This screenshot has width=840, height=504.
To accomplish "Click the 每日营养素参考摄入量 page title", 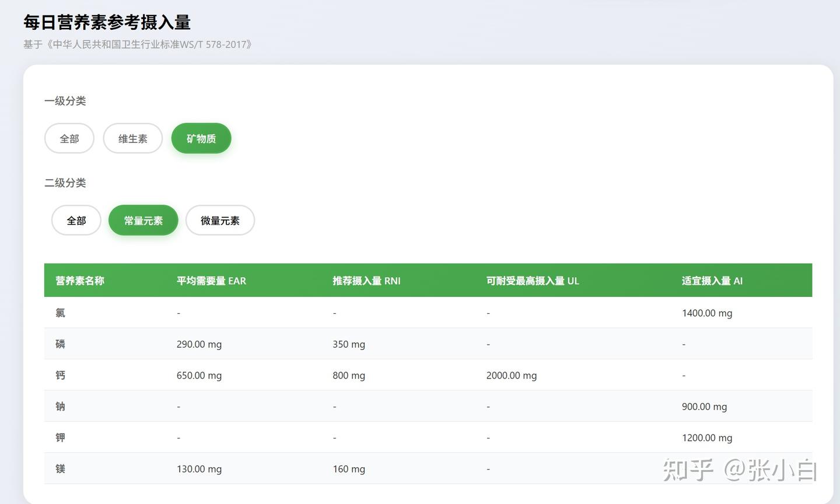I will point(107,22).
